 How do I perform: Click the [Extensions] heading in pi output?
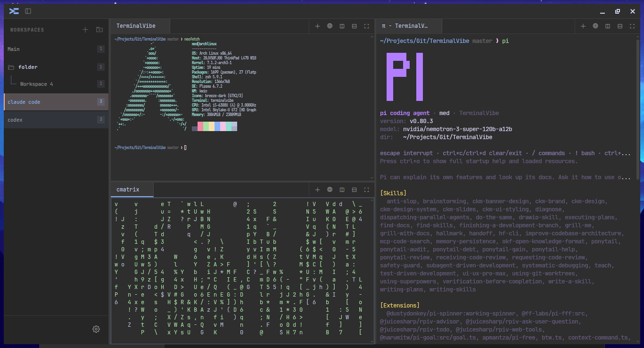pyautogui.click(x=400, y=305)
